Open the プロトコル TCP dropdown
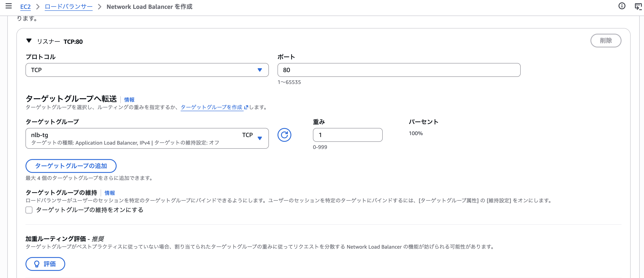The height and width of the screenshot is (278, 644). click(147, 70)
